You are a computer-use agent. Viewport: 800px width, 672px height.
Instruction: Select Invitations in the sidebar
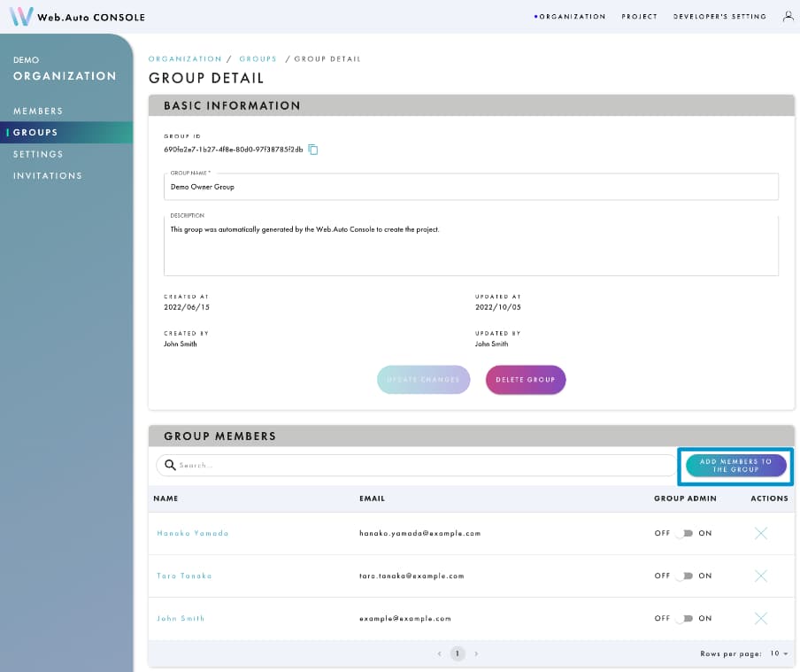click(x=48, y=175)
